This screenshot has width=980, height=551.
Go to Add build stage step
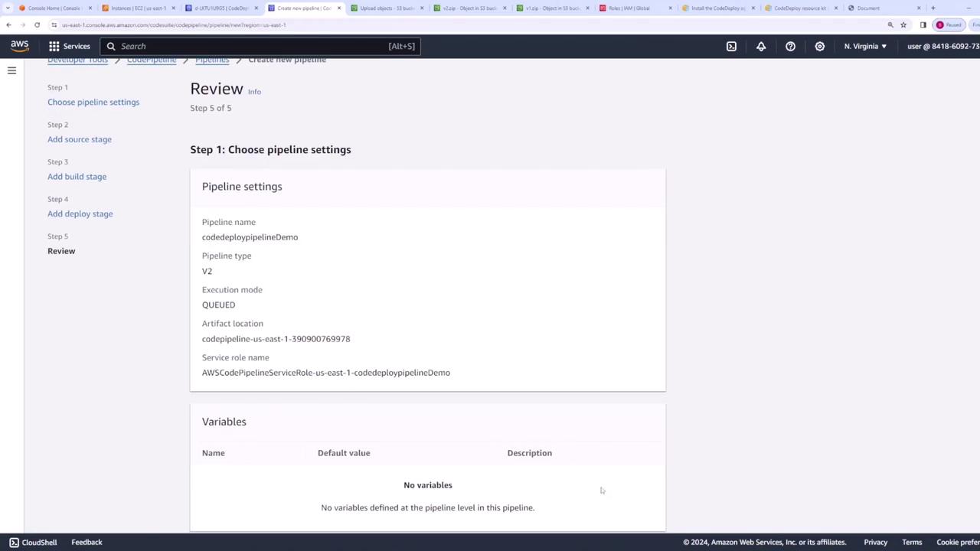[x=77, y=177]
